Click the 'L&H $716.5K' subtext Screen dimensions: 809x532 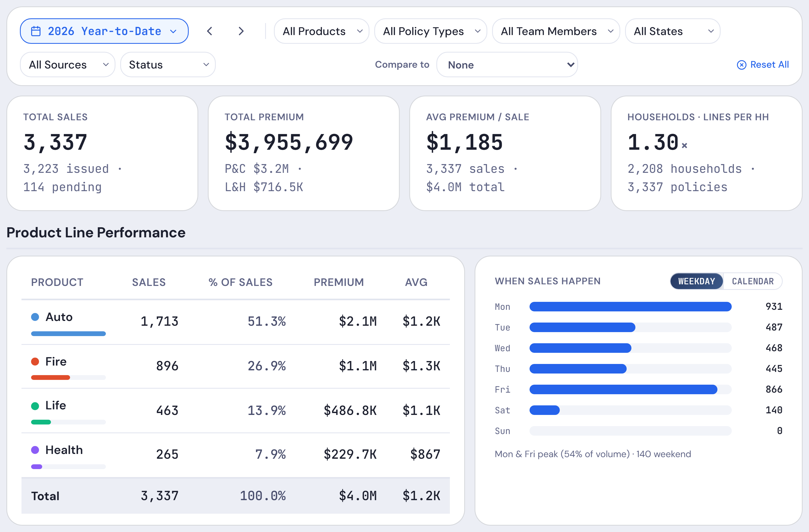[x=264, y=187]
